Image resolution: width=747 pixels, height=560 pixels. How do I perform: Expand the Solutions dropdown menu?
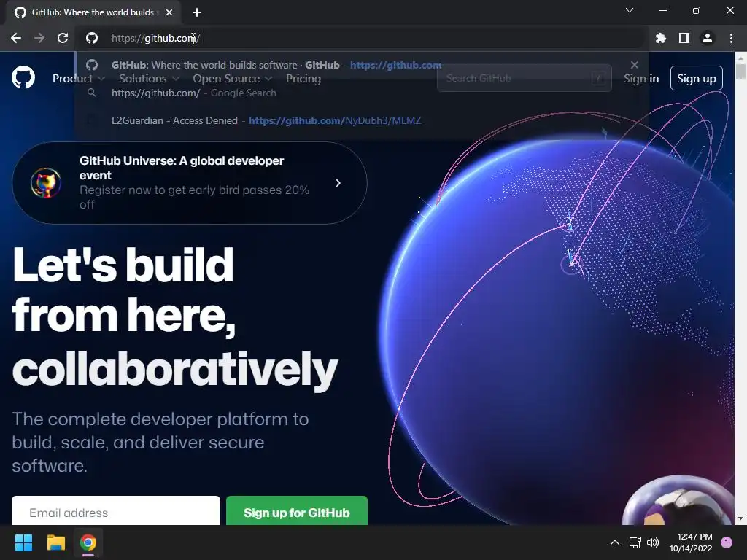pyautogui.click(x=149, y=79)
